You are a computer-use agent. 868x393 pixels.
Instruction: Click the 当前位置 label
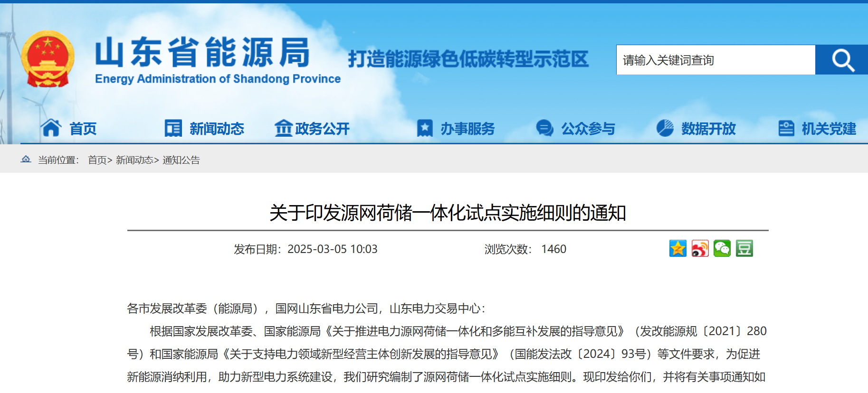58,160
